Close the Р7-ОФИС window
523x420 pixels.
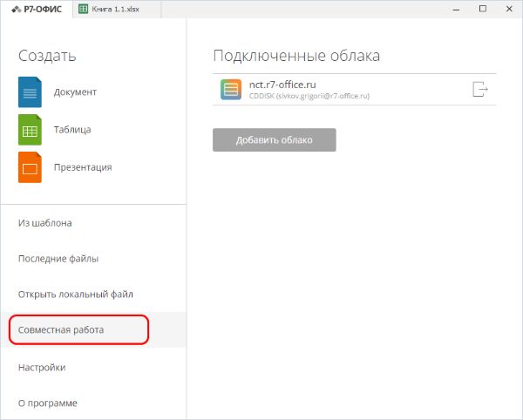(509, 9)
